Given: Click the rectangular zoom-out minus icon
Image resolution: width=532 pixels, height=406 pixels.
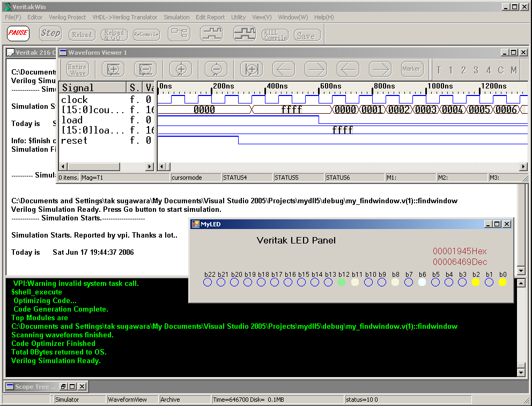Looking at the screenshot, I should point(145,69).
